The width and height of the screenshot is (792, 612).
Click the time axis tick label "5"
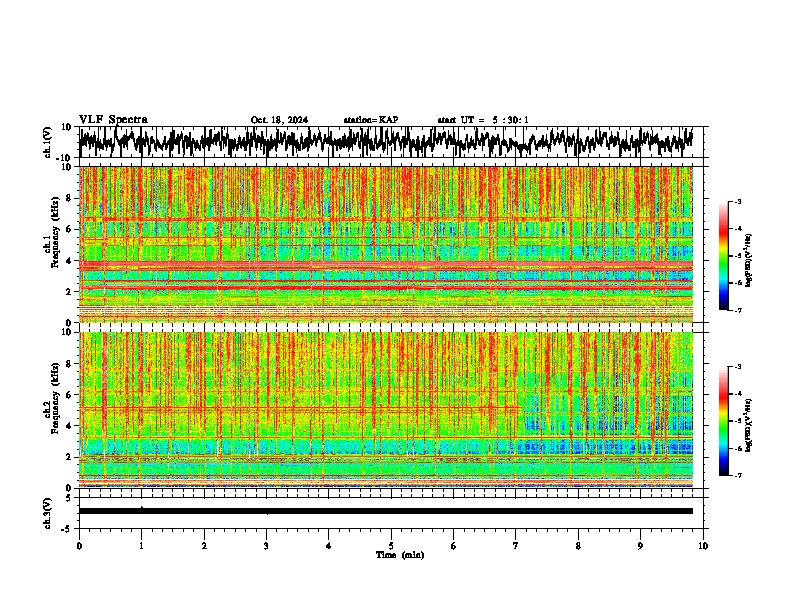click(391, 546)
